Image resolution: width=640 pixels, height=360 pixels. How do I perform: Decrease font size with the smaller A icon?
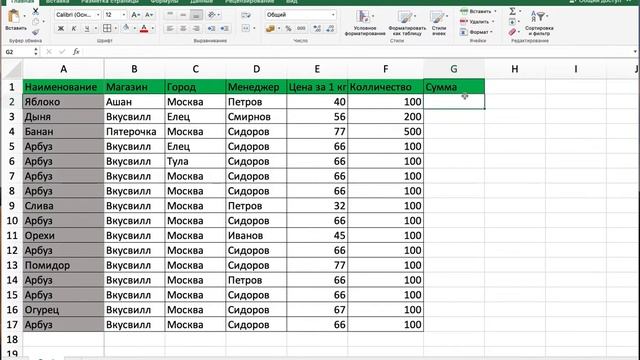click(149, 15)
